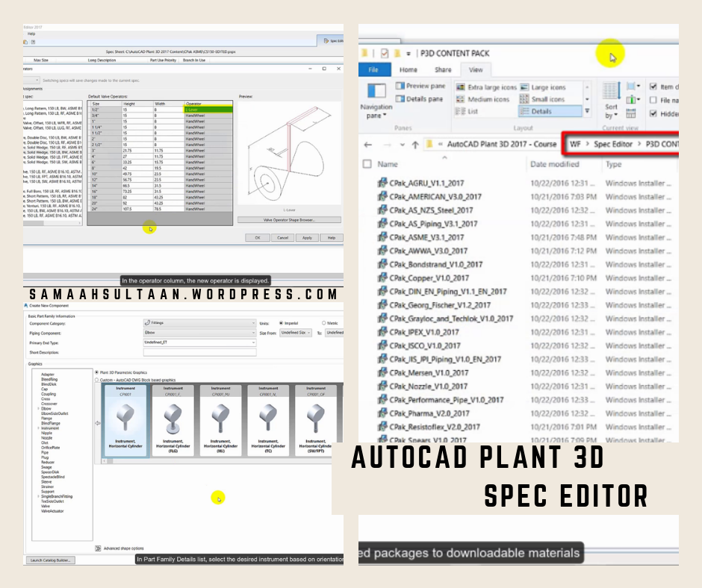Select the Details layout option
Image resolution: width=702 pixels, height=588 pixels.
(550, 111)
